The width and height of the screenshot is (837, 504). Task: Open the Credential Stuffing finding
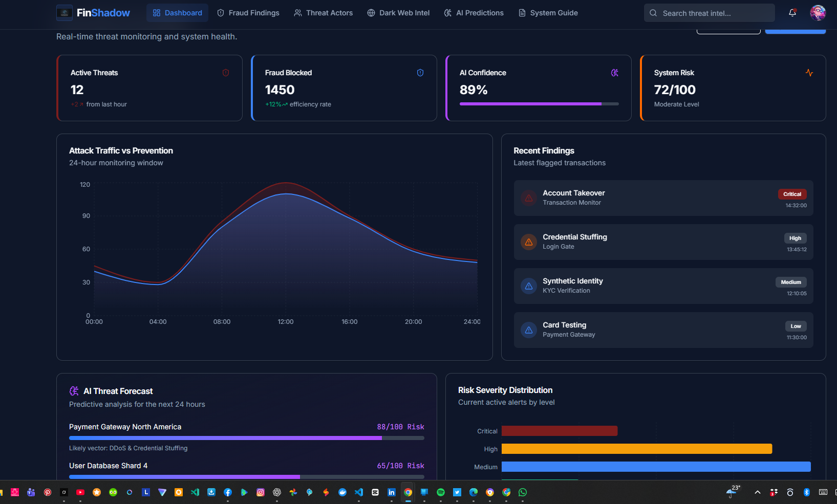click(x=663, y=242)
